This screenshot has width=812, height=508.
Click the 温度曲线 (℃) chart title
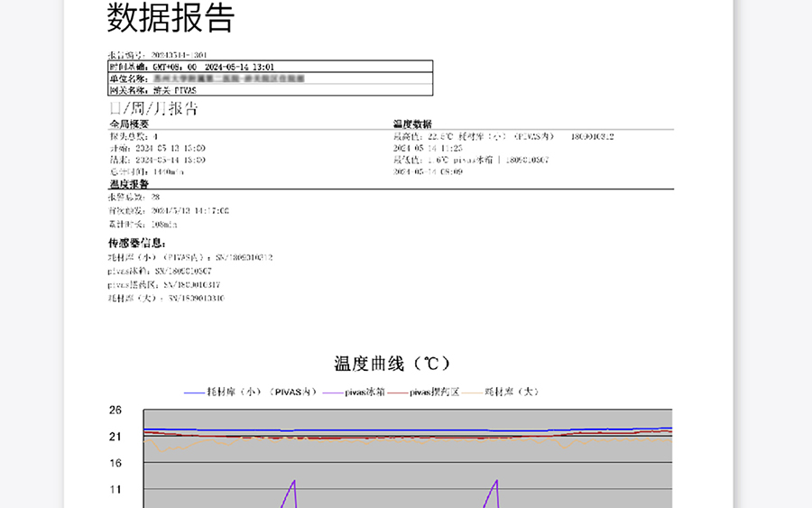click(x=392, y=364)
